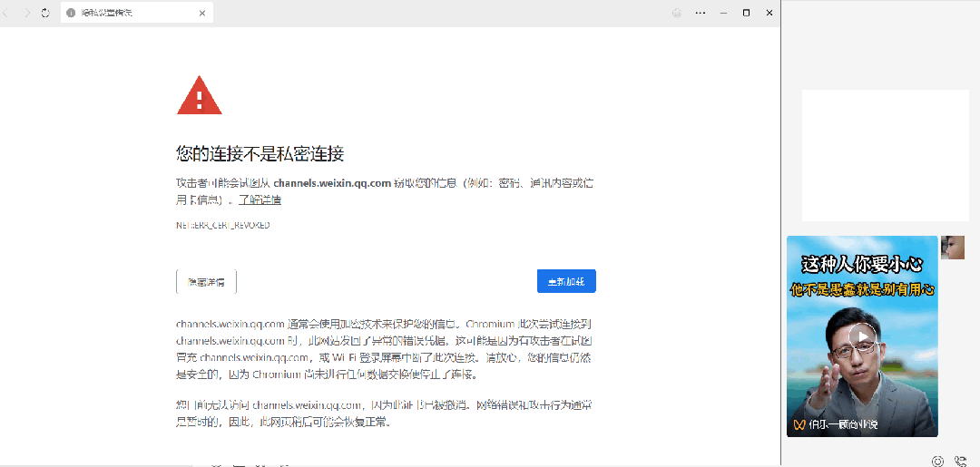
Task: Click the red warning triangle icon
Action: click(200, 95)
